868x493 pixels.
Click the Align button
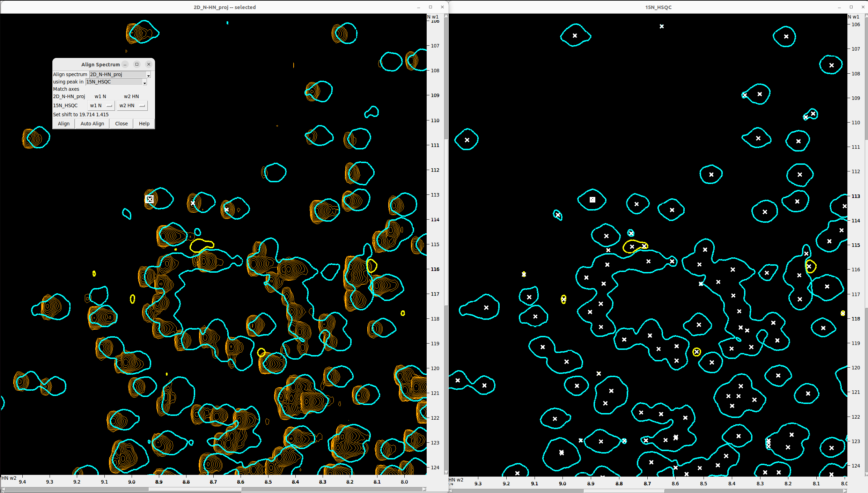(x=64, y=124)
